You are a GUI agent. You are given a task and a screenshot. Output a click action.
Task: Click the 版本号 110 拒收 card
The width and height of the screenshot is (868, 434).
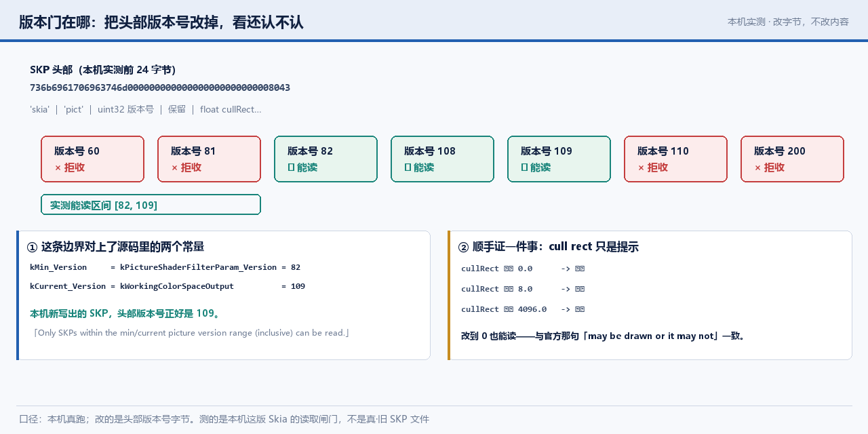point(675,159)
